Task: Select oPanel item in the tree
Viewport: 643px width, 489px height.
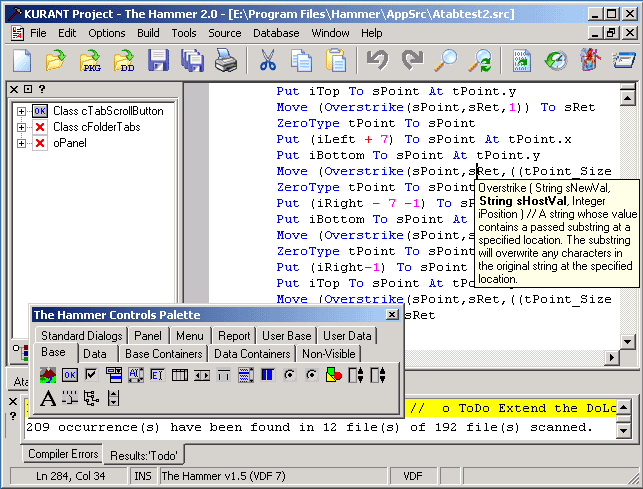Action: tap(70, 143)
